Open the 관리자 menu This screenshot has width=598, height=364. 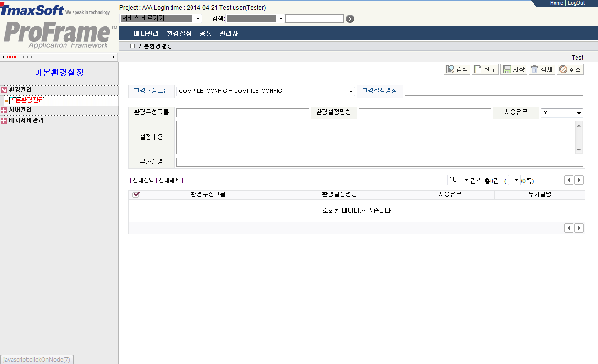click(229, 34)
